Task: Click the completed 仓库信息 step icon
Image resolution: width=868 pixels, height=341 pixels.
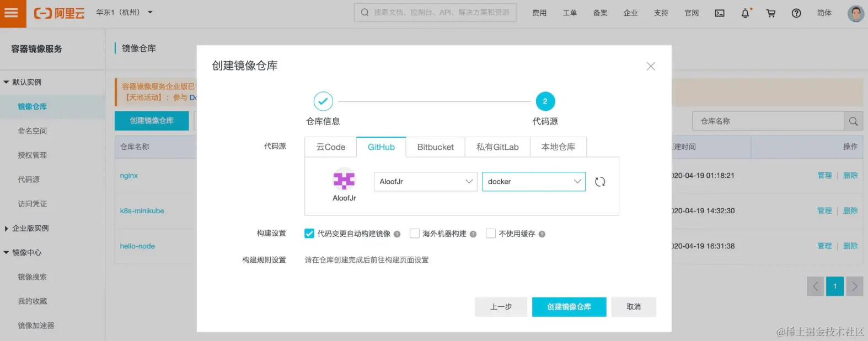Action: tap(323, 101)
